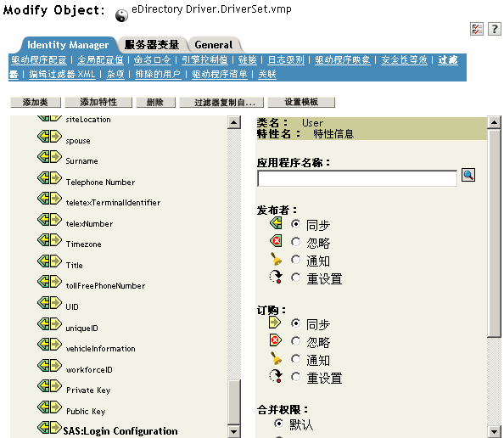Click the sync icon beside spouse attribute

click(x=49, y=137)
